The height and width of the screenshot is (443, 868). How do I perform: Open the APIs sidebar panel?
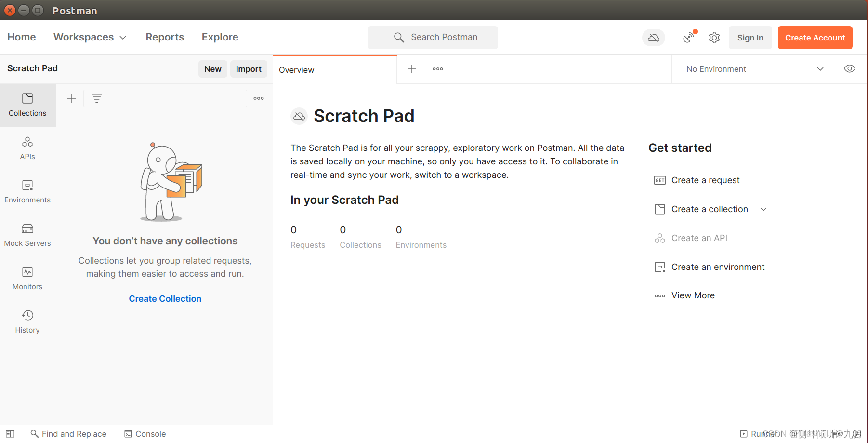point(27,148)
